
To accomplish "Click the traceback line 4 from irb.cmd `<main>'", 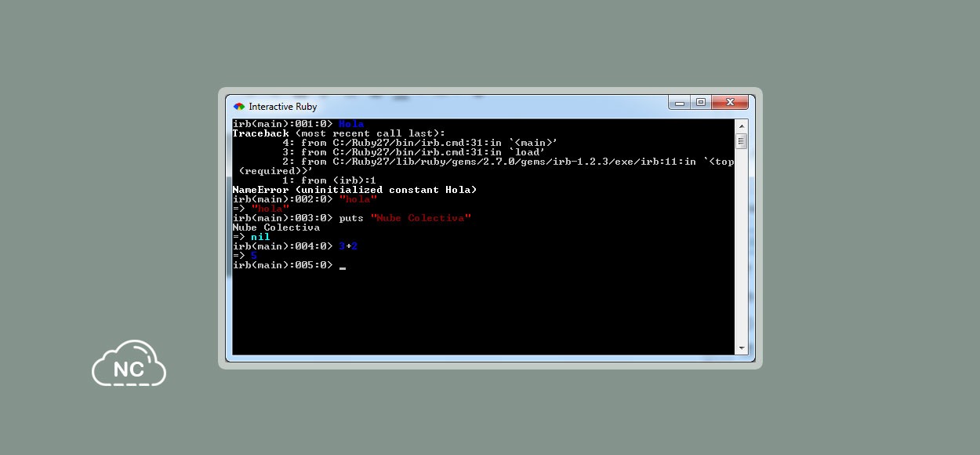I will 420,143.
